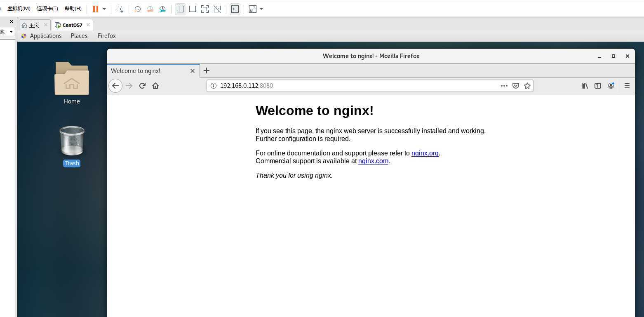Toggle the VMware console view
The height and width of the screenshot is (317, 644).
pos(235,9)
